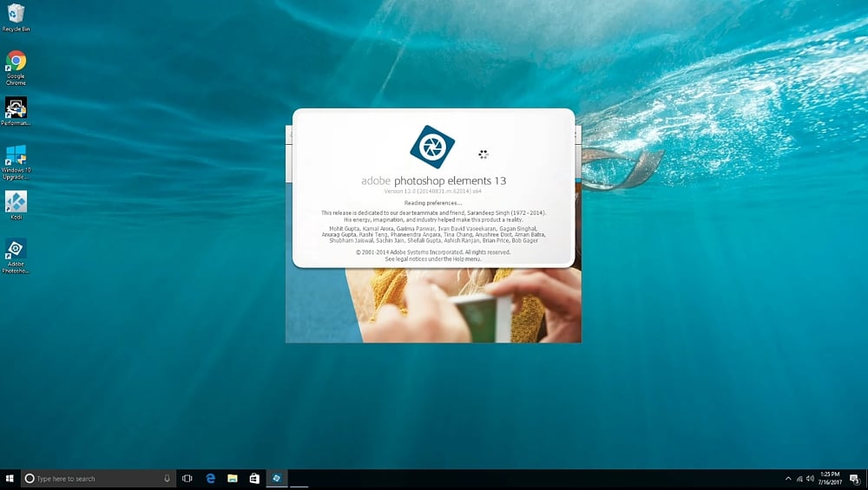Open the Store from the taskbar
Image resolution: width=868 pixels, height=490 pixels.
[x=254, y=479]
